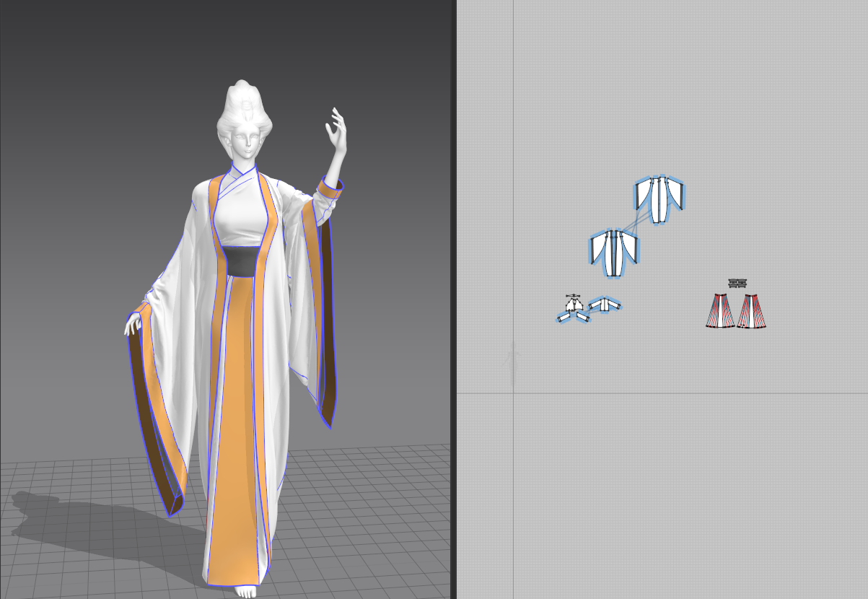Select the upper robe pattern group in the 2D window

[659, 199]
